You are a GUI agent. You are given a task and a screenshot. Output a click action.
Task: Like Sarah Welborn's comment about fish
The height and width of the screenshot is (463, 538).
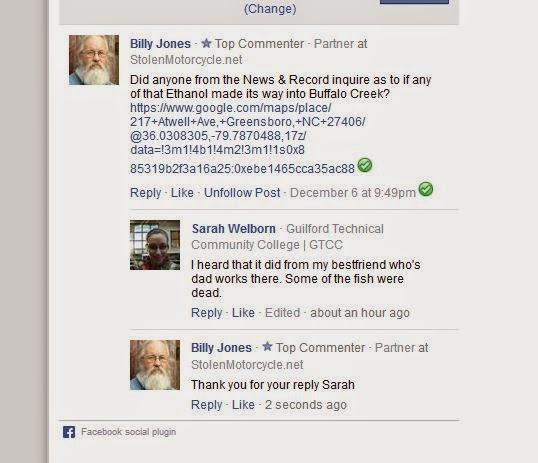tap(243, 313)
